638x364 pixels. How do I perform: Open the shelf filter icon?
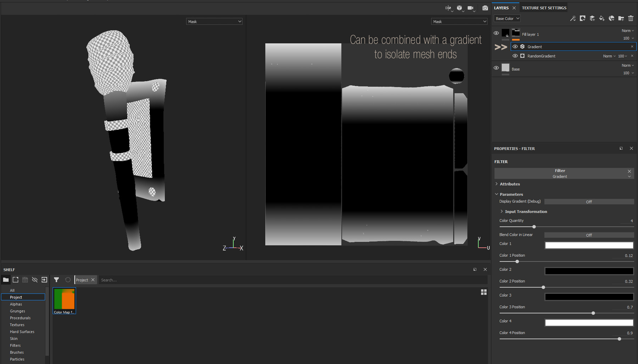point(56,280)
